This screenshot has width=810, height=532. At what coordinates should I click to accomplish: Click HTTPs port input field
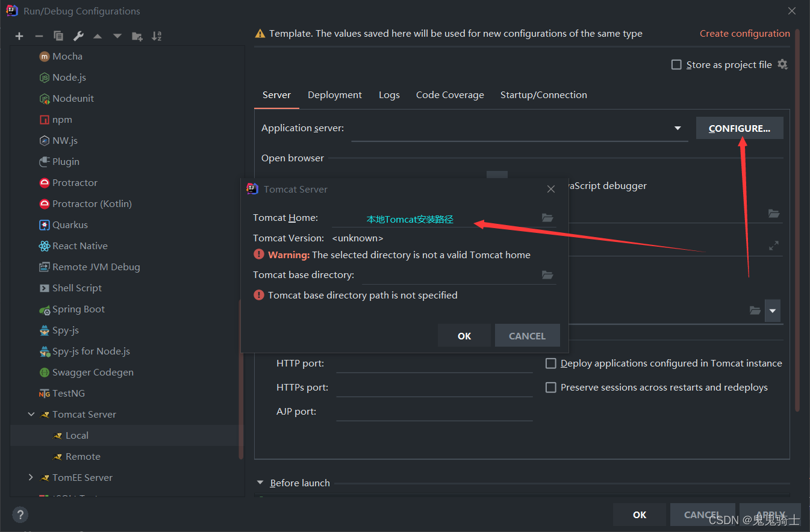coord(434,387)
